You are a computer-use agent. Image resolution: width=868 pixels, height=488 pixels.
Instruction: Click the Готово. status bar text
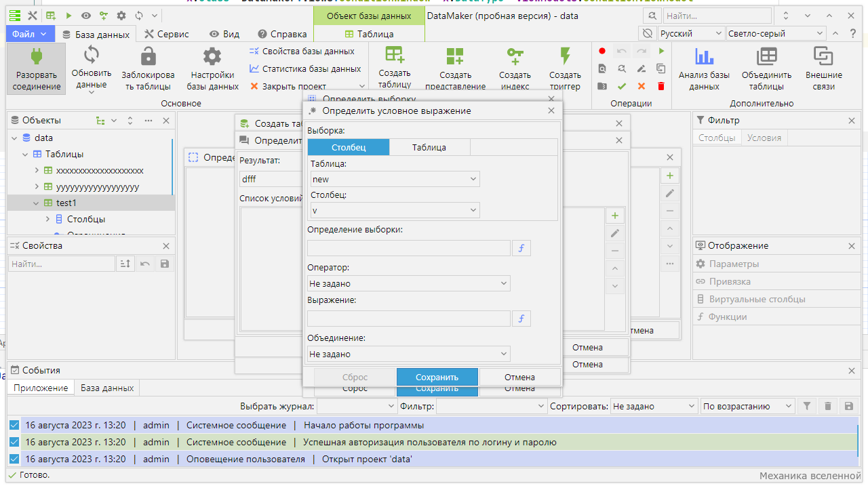point(34,475)
